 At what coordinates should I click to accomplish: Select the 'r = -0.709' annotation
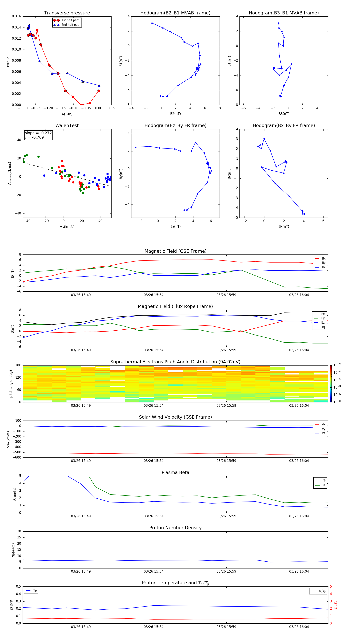[x=35, y=137]
